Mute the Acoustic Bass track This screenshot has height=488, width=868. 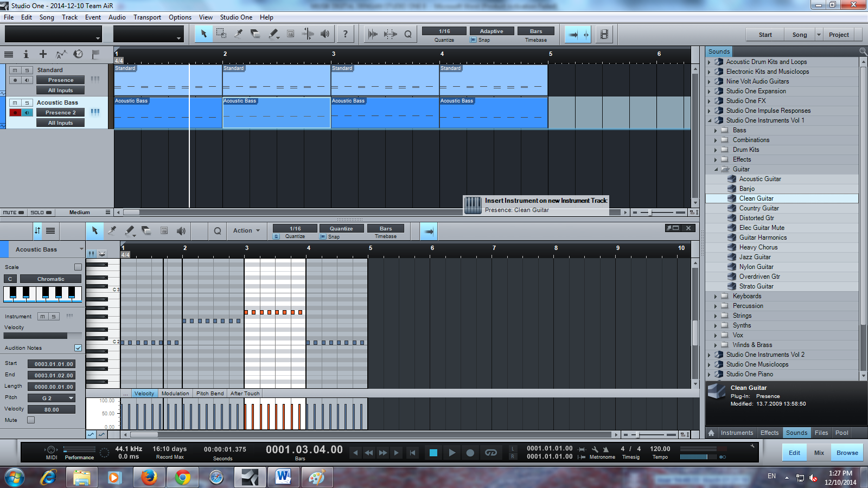[15, 102]
